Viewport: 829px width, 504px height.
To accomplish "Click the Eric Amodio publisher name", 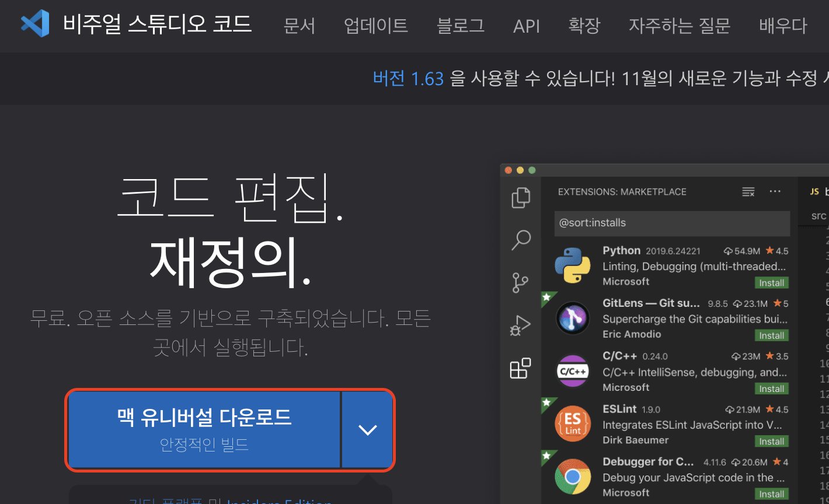I will coord(632,334).
